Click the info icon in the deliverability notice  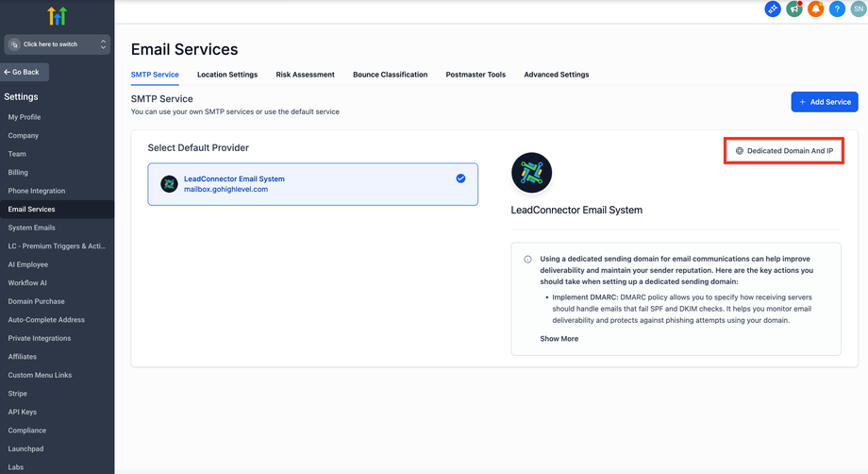(x=527, y=259)
